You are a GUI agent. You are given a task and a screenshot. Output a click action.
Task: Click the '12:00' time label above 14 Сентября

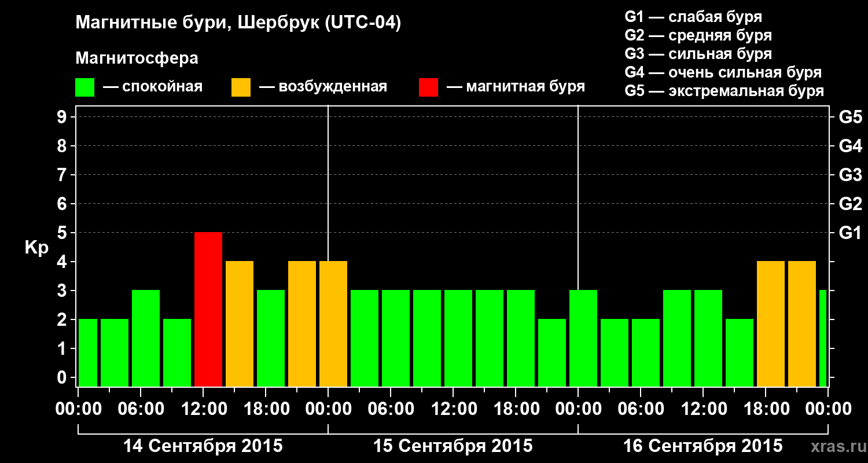203,409
